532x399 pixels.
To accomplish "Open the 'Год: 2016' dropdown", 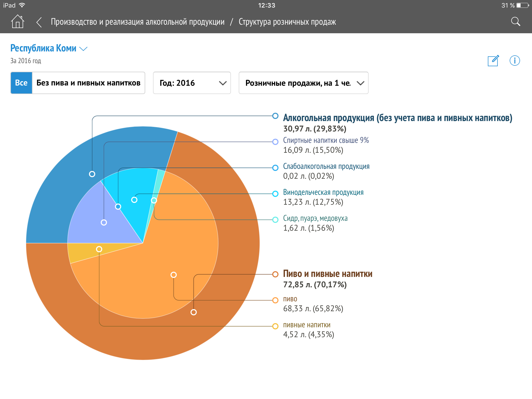I will pyautogui.click(x=192, y=83).
